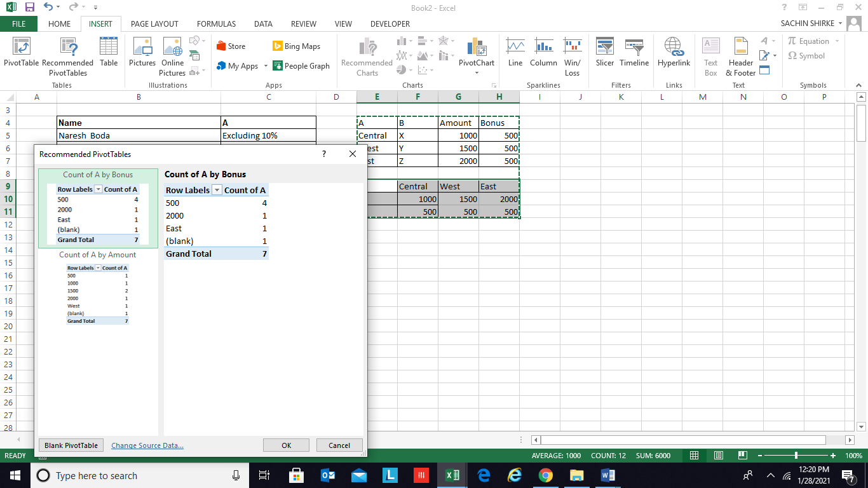868x488 pixels.
Task: Open the notifications center on the taskbar
Action: (848, 475)
